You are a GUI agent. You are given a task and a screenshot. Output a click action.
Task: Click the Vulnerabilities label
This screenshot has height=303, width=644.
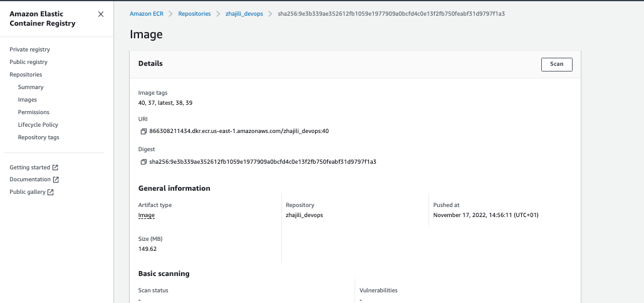(x=378, y=290)
